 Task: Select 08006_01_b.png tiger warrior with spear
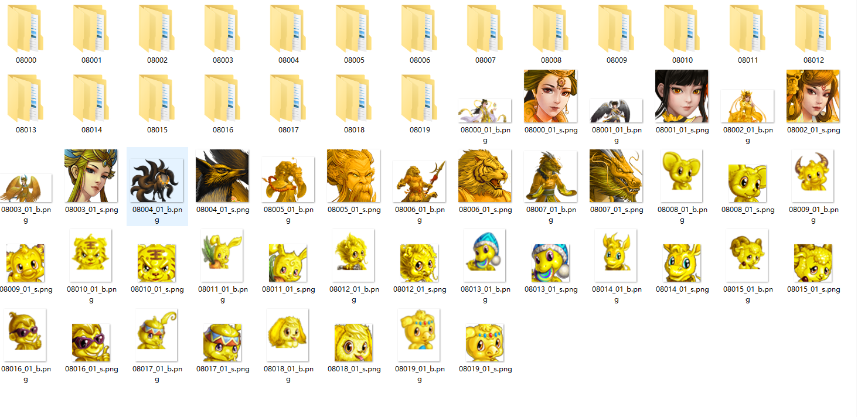pos(419,182)
